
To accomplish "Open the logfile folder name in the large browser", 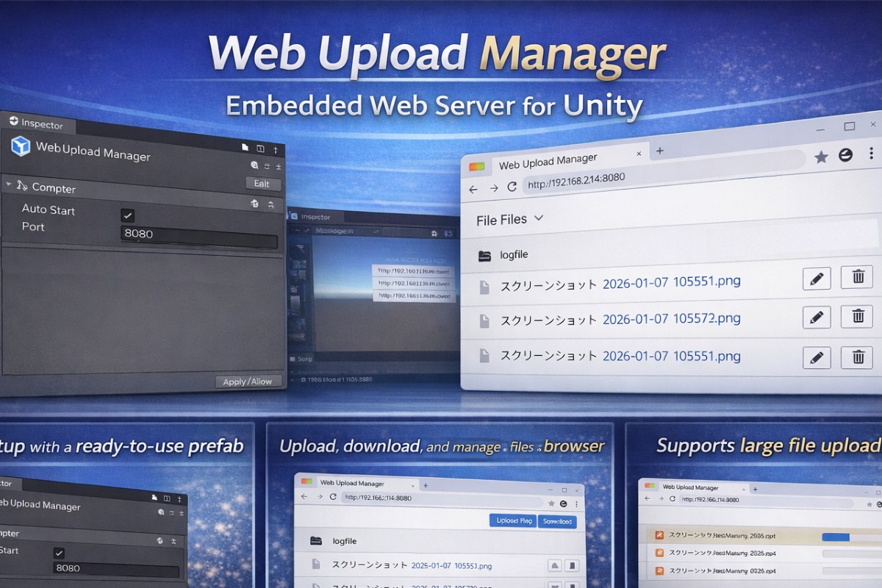I will [x=514, y=255].
